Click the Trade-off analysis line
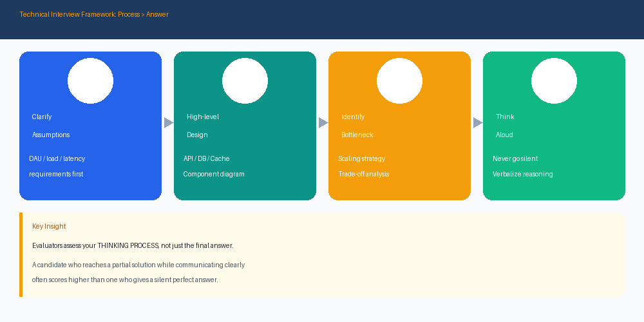The width and height of the screenshot is (644, 322). [363, 174]
